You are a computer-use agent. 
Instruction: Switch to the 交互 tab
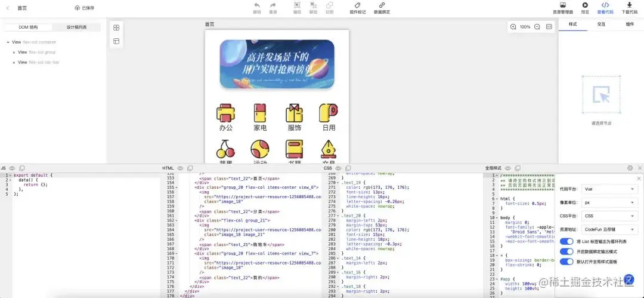click(x=601, y=24)
